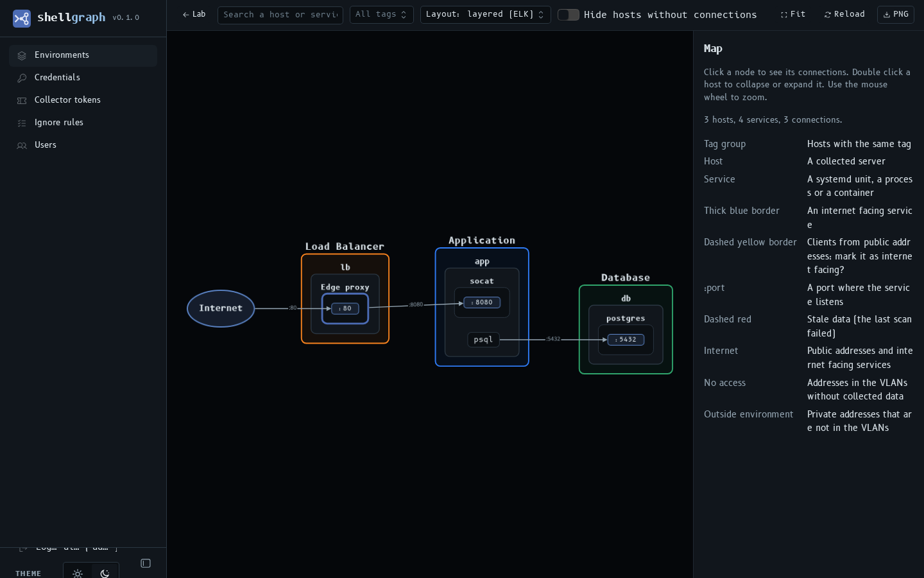The width and height of the screenshot is (924, 578).
Task: Open the Layout layered (ELK) dropdown
Action: tap(486, 15)
